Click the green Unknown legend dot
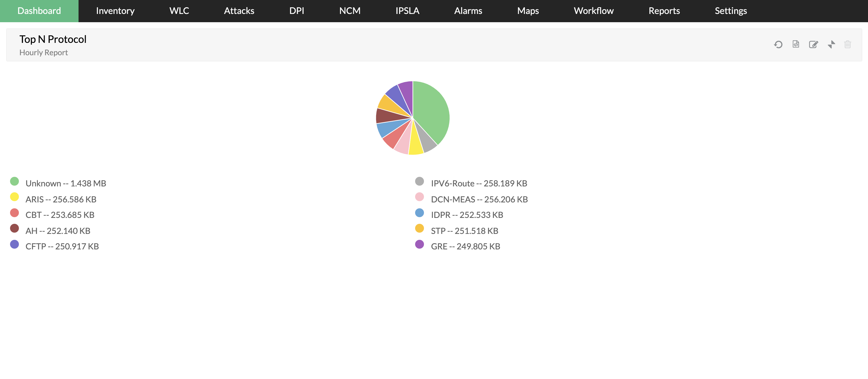This screenshot has width=868, height=379. [14, 181]
